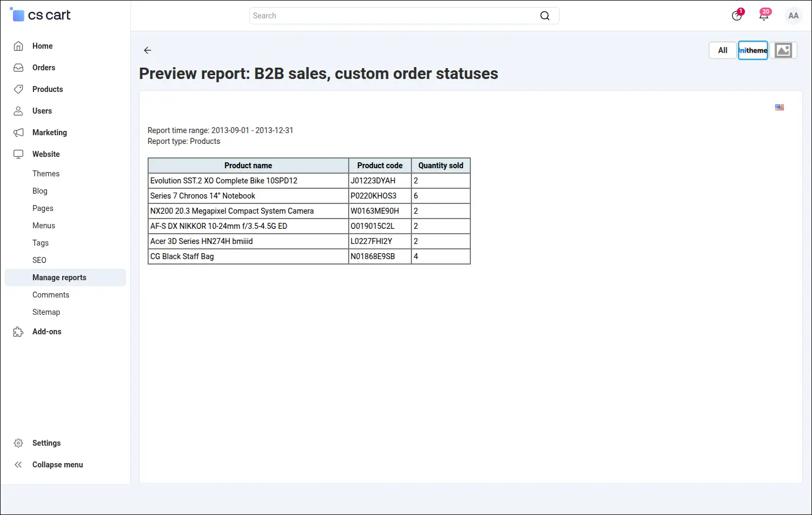Open Products via its tag icon
812x515 pixels.
tap(18, 89)
